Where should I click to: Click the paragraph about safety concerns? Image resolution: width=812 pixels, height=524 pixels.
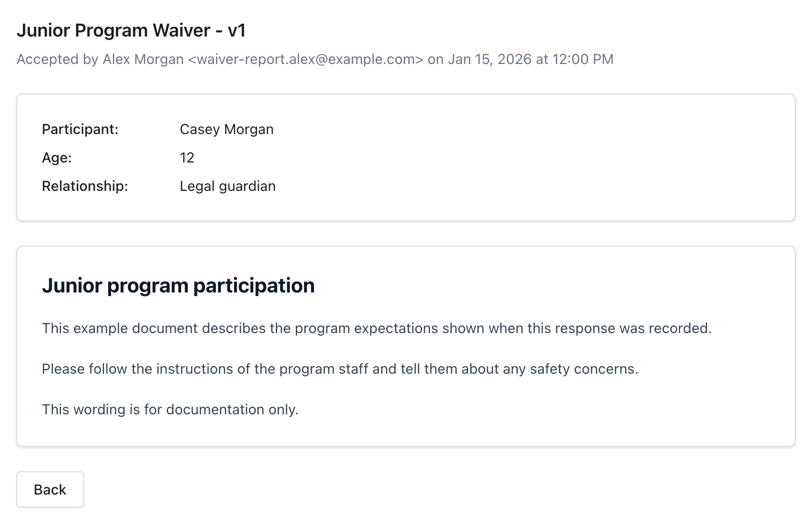tap(340, 369)
